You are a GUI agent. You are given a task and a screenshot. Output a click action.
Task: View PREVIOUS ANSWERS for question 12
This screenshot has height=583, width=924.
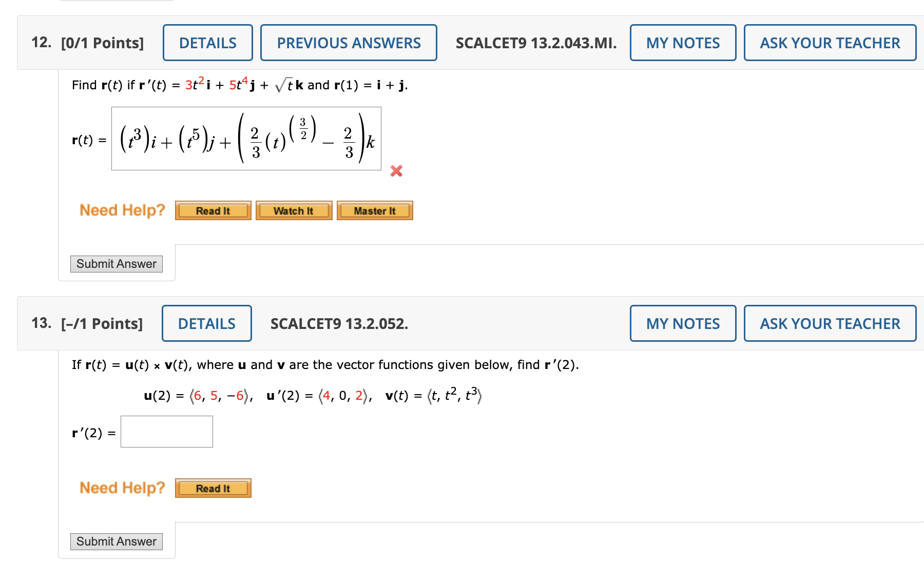(349, 43)
